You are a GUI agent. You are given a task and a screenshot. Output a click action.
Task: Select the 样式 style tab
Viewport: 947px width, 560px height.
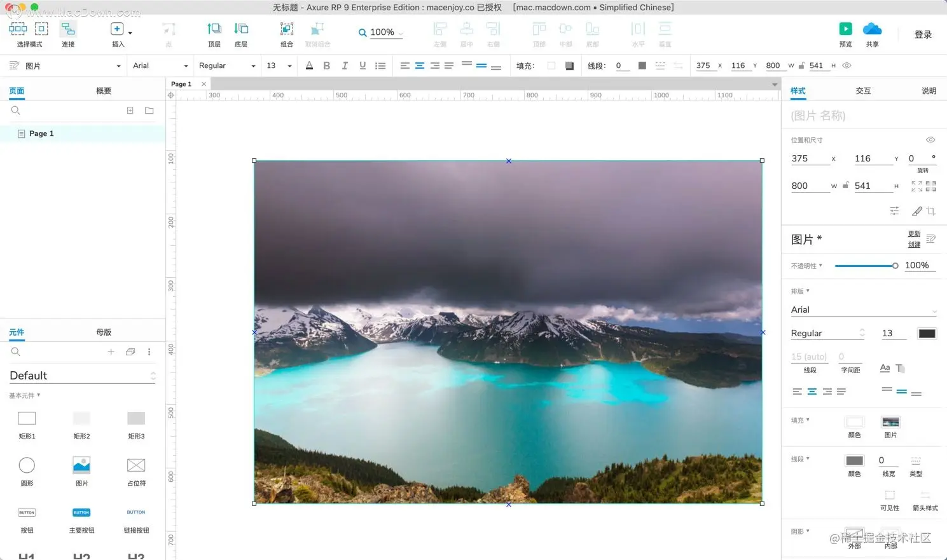tap(798, 91)
